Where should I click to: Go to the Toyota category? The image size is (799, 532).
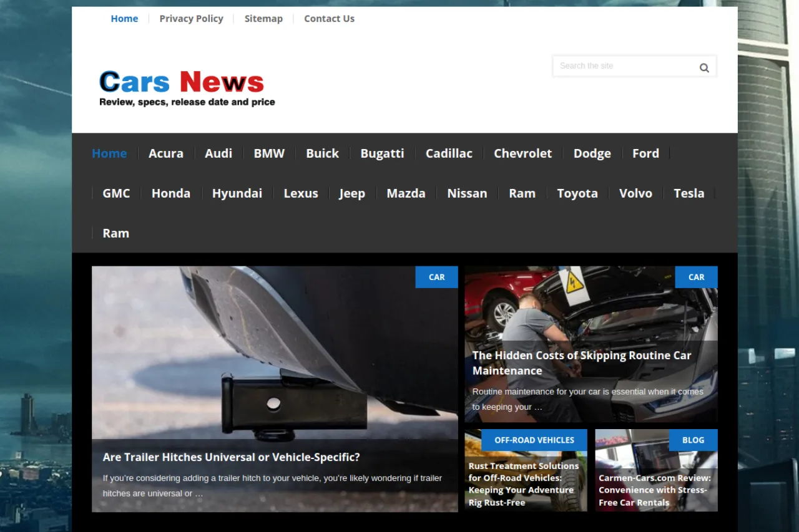pyautogui.click(x=577, y=193)
